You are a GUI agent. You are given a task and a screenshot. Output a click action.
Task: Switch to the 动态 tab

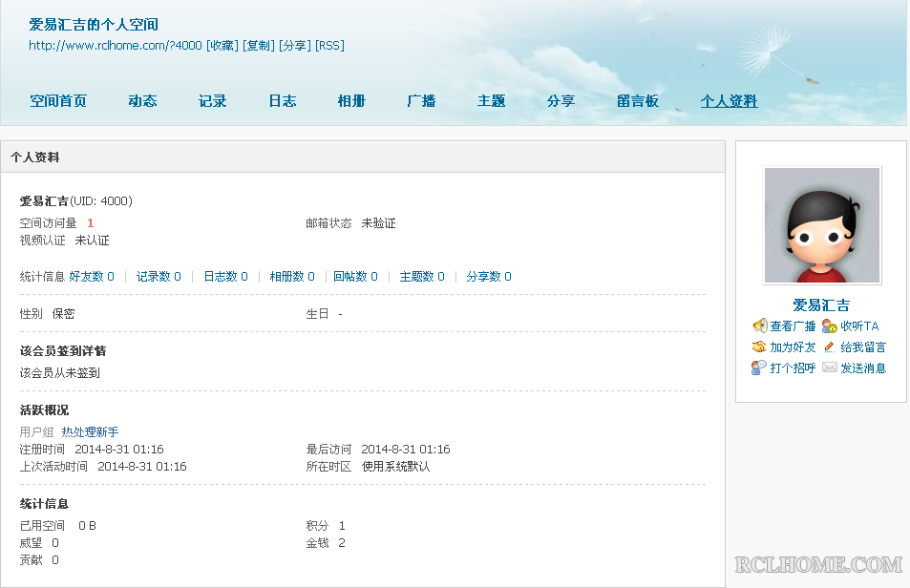[143, 101]
